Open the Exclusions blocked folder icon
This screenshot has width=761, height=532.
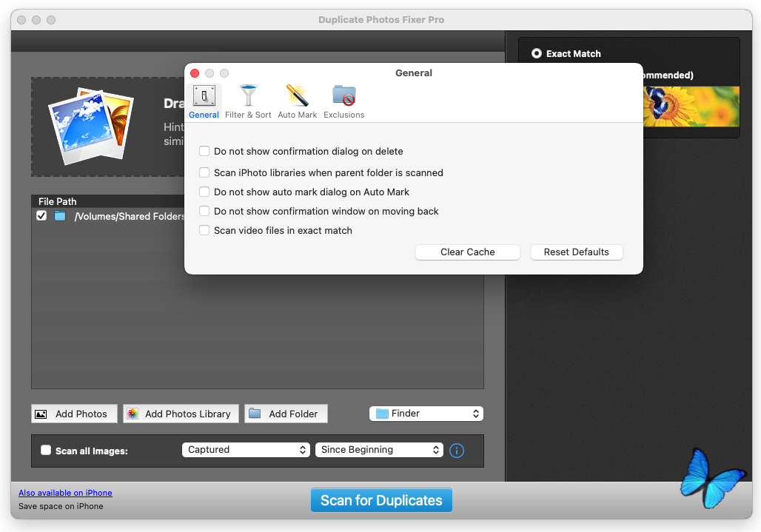pos(344,95)
